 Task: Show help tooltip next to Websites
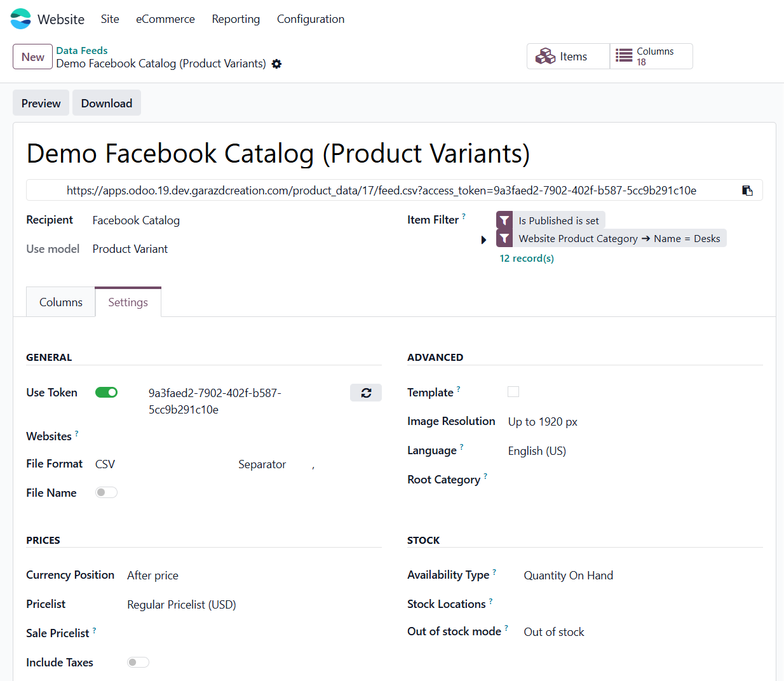[77, 433]
